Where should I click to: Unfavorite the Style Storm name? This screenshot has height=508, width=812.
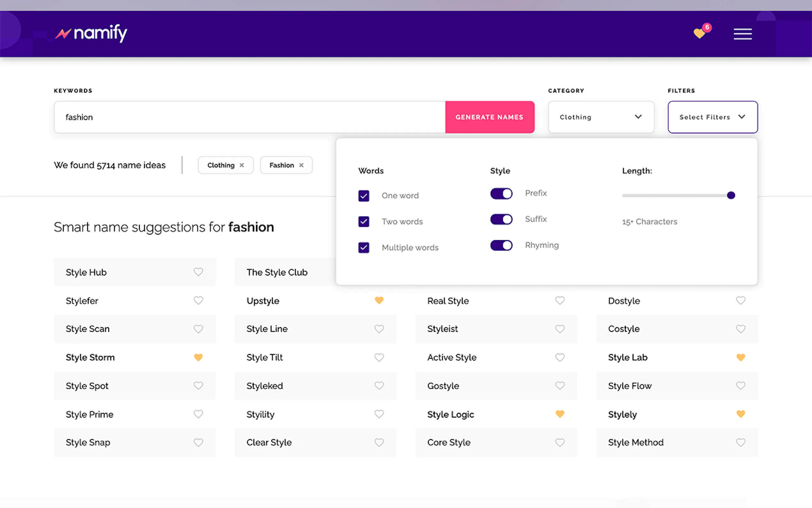(198, 357)
